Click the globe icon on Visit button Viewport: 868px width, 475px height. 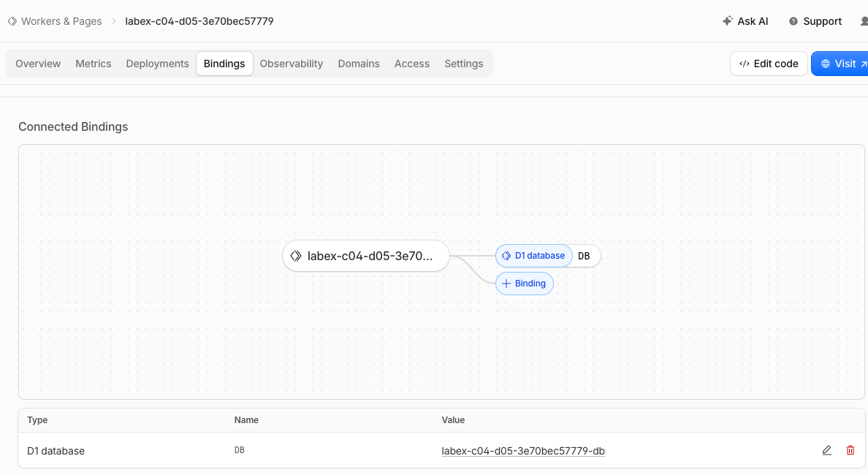pos(826,64)
